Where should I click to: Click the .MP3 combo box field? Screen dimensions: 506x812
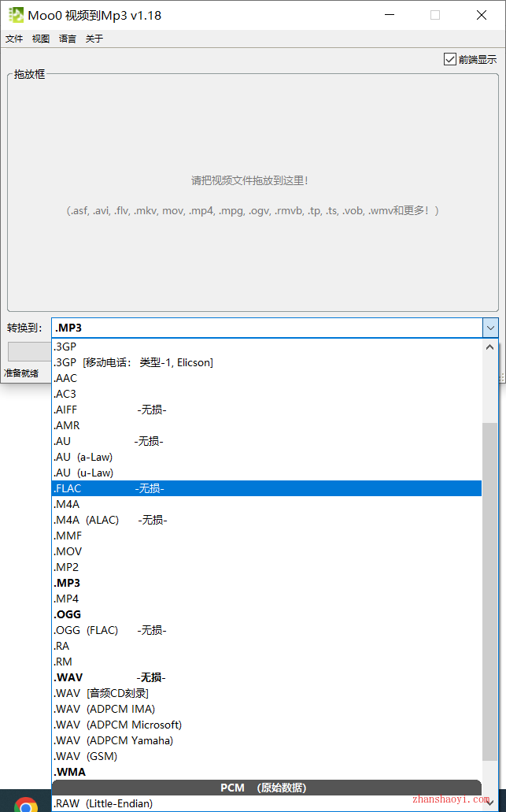(267, 328)
